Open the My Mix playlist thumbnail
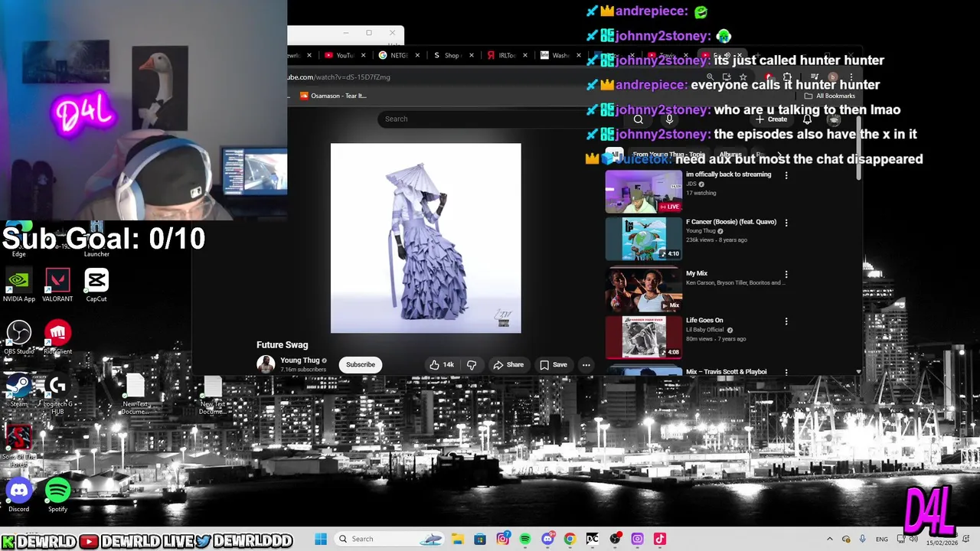The width and height of the screenshot is (980, 551). tap(643, 289)
